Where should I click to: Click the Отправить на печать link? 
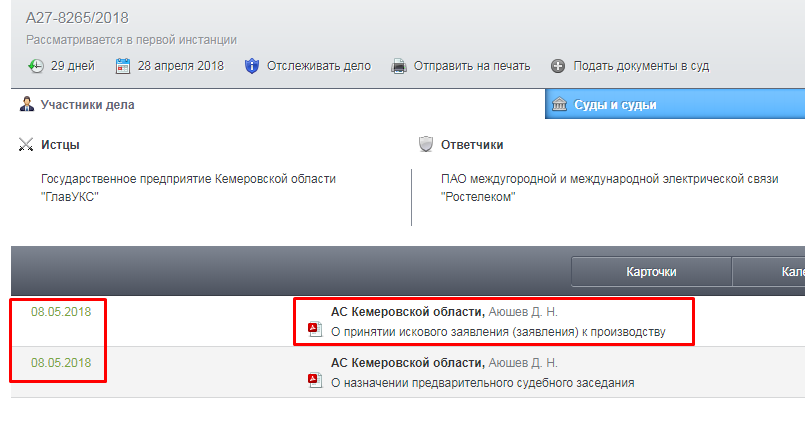[x=472, y=66]
